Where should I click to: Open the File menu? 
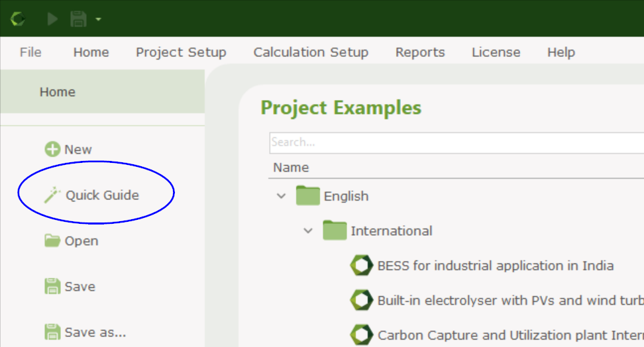[30, 52]
